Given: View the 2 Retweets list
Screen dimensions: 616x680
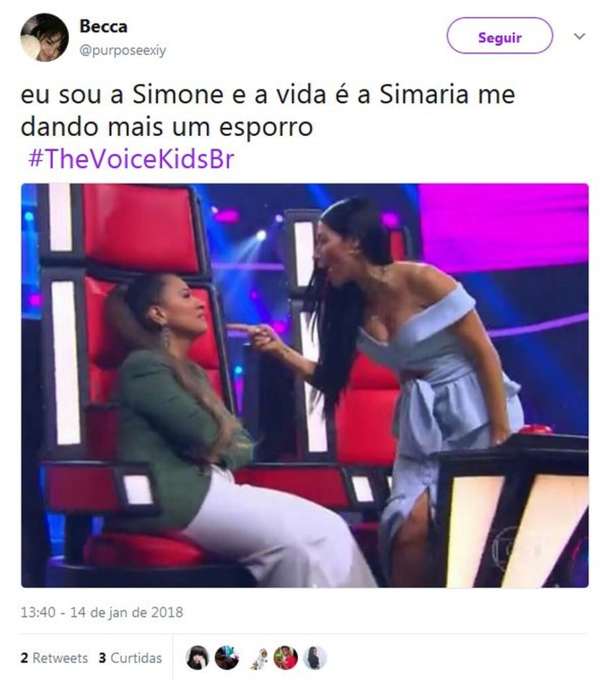Looking at the screenshot, I should 54,658.
